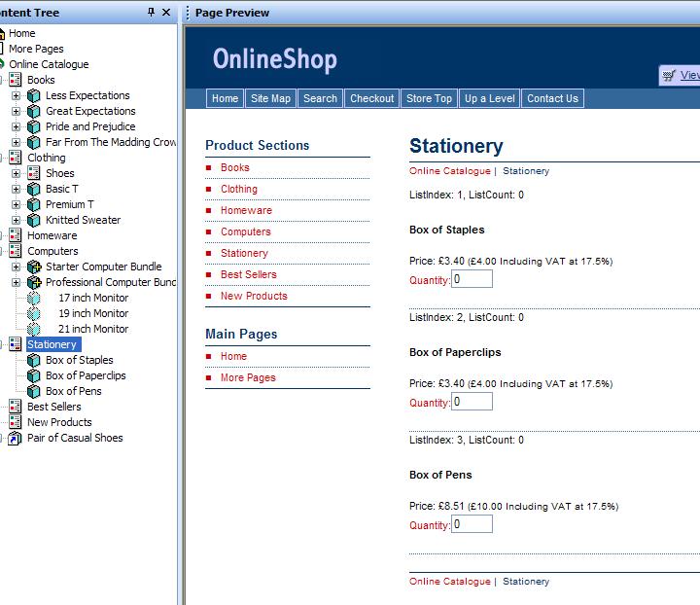This screenshot has width=700, height=605.
Task: Open the Homeware link in Product Sections
Action: pos(246,210)
